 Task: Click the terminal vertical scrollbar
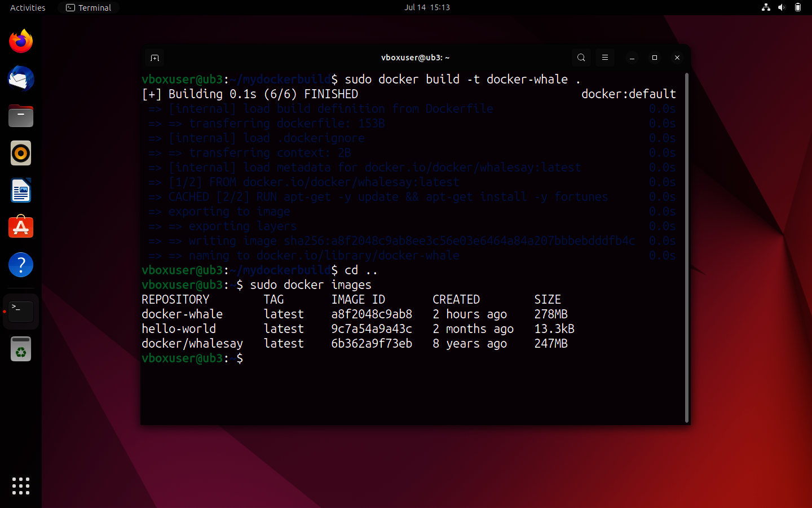(686, 247)
